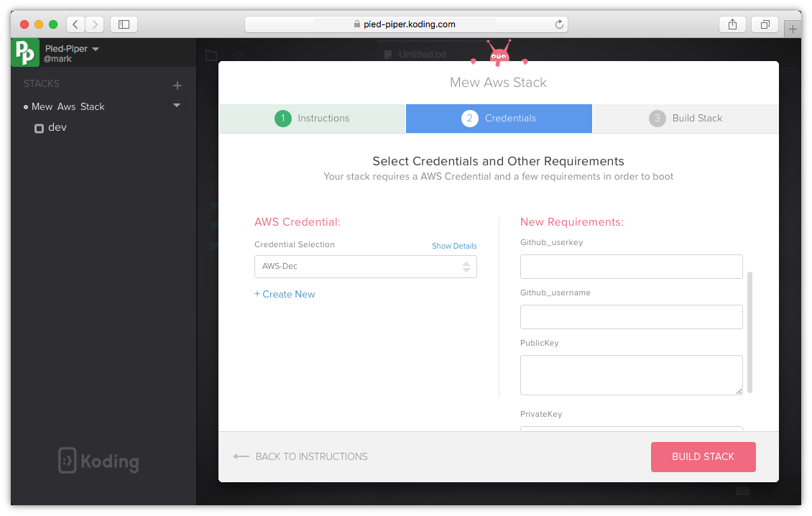Switch to the Build Stack step
Image resolution: width=812 pixels, height=516 pixels.
tap(685, 118)
